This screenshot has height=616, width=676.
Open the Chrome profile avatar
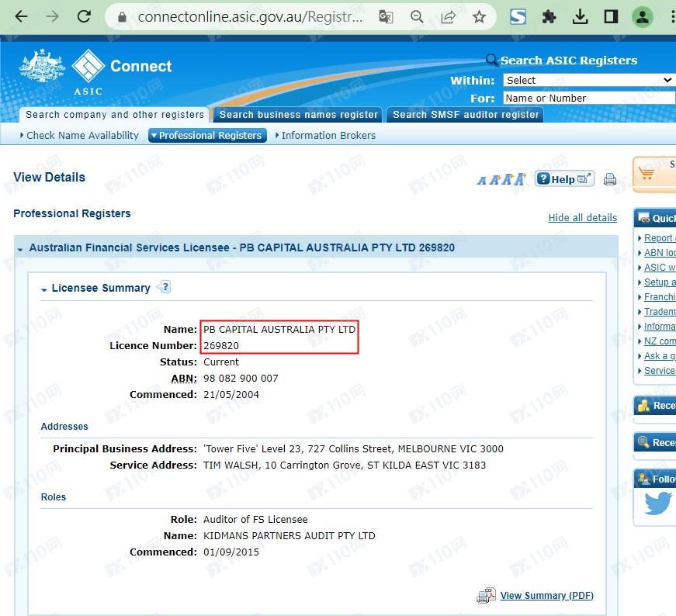point(643,17)
